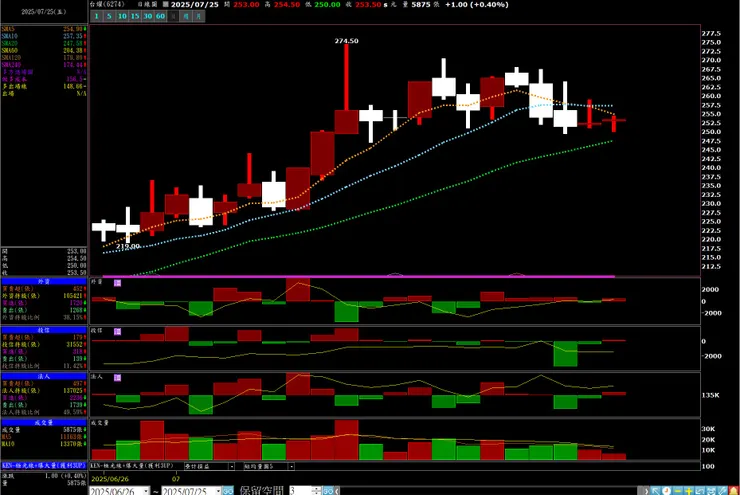Switch chart to 10-minute interval
Image resolution: width=740 pixels, height=495 pixels.
[x=122, y=16]
